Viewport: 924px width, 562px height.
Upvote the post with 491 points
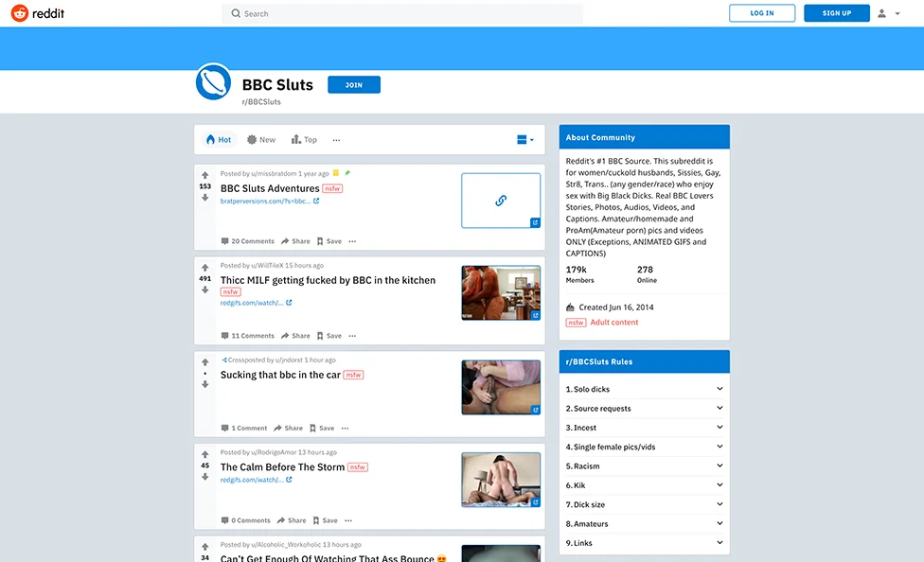(x=204, y=268)
